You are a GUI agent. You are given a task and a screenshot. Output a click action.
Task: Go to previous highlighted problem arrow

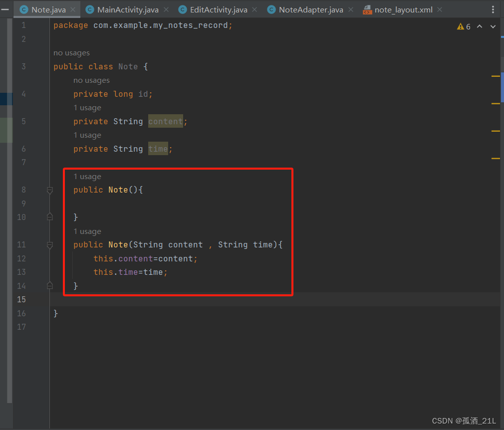coord(480,26)
